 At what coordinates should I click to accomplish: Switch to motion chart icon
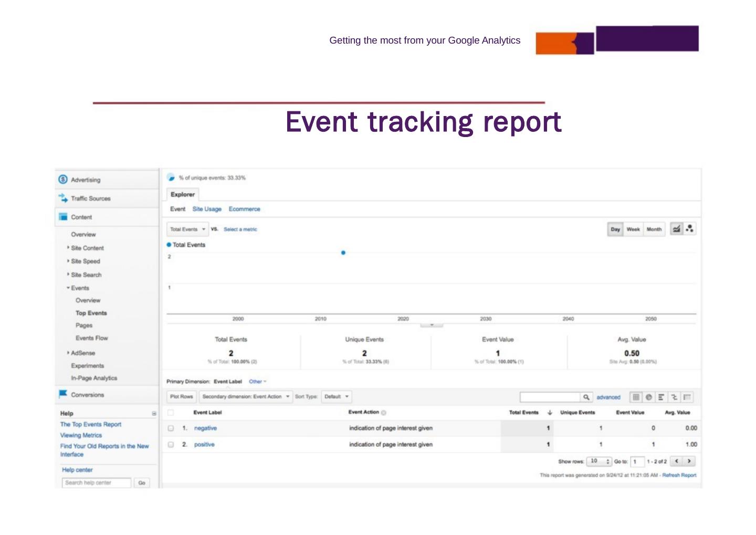(x=689, y=229)
